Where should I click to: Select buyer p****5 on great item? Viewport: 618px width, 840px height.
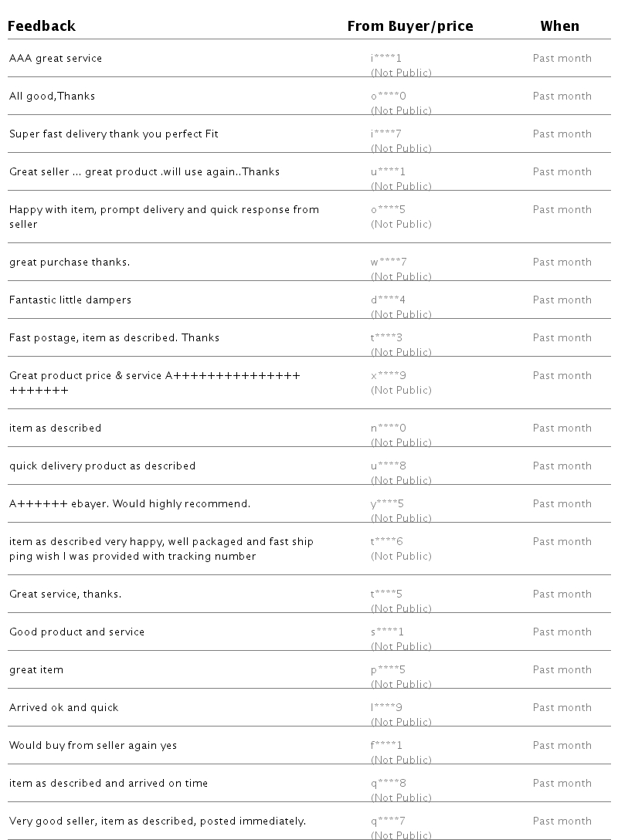[388, 670]
